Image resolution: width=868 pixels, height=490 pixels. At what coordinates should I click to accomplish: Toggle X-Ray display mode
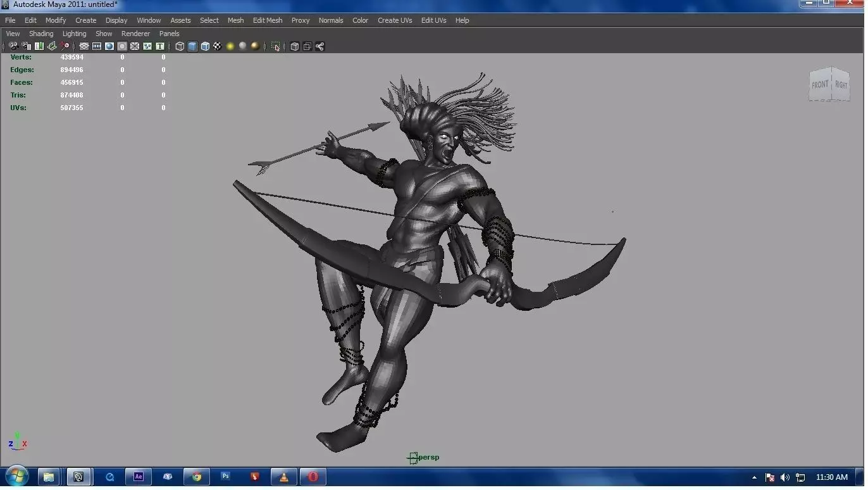(x=294, y=46)
